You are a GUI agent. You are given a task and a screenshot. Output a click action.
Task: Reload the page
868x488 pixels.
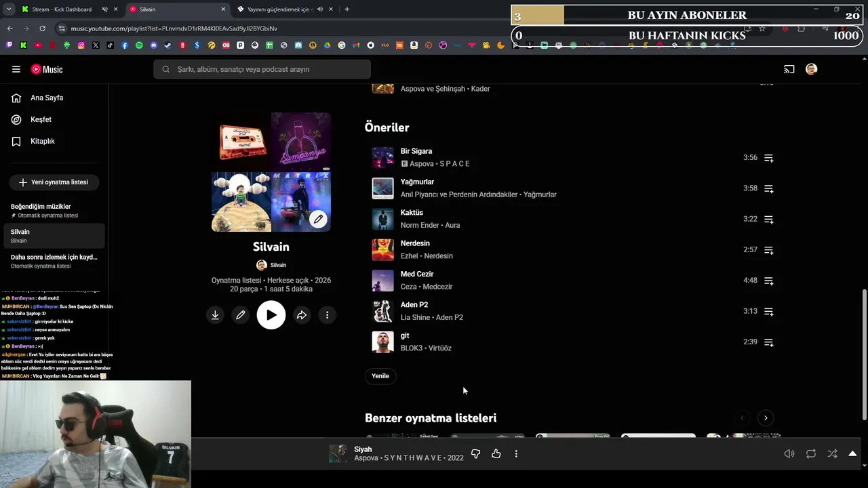point(42,28)
